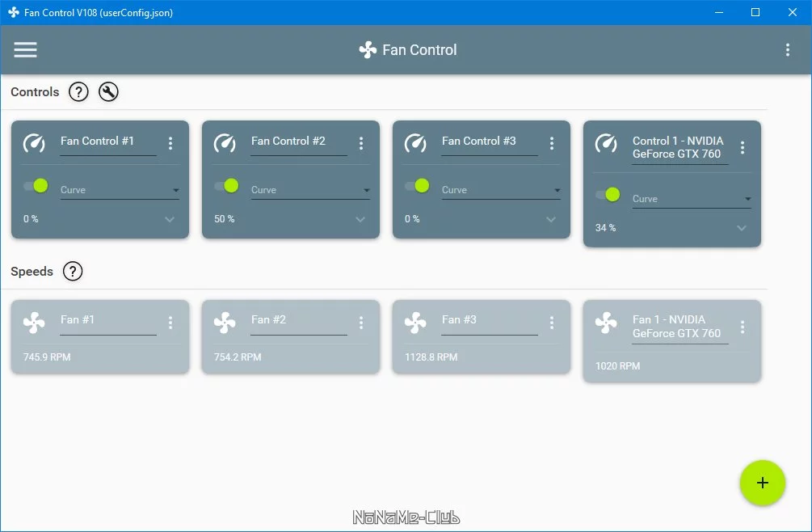
Task: Edit the Fan #1 name field
Action: click(108, 323)
